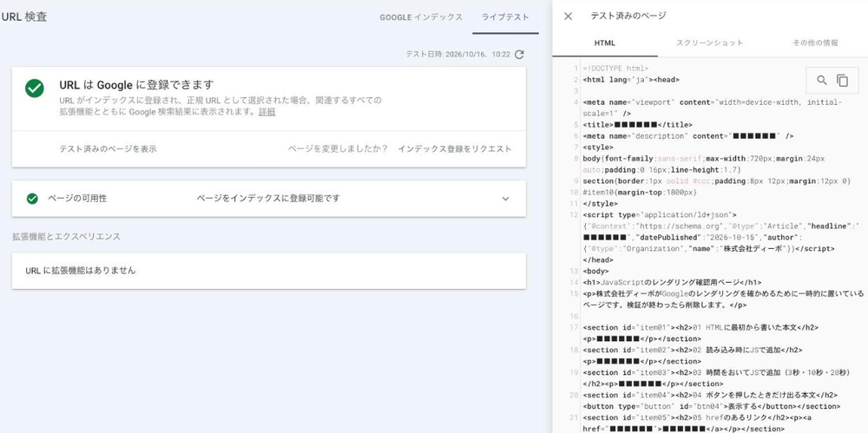The width and height of the screenshot is (868, 433).
Task: Open the その他の情報 tab
Action: point(815,43)
